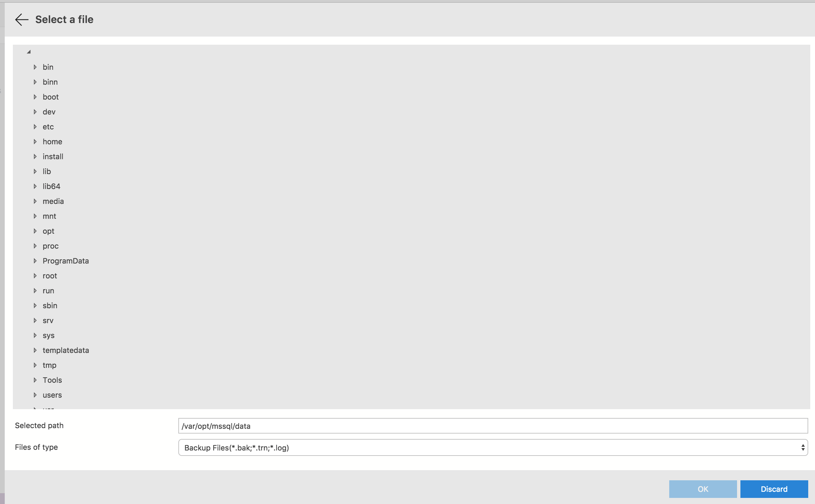Expand the 'home' directory folder
The image size is (815, 504).
36,141
